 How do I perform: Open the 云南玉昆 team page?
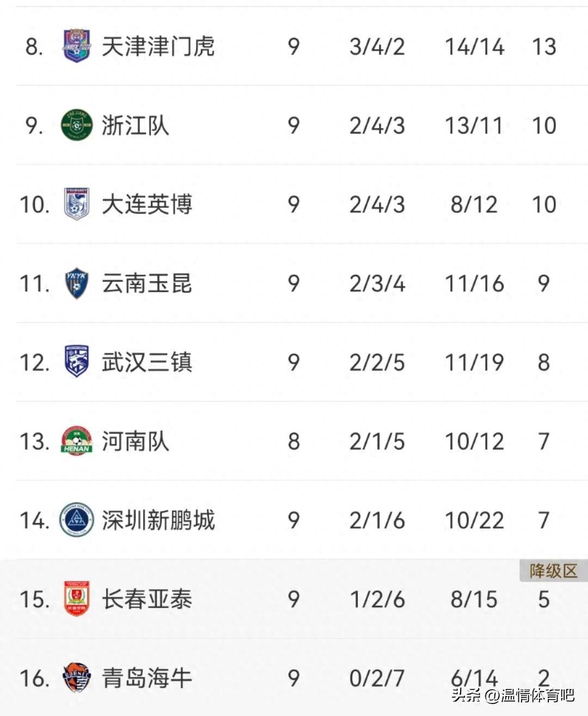coord(146,283)
